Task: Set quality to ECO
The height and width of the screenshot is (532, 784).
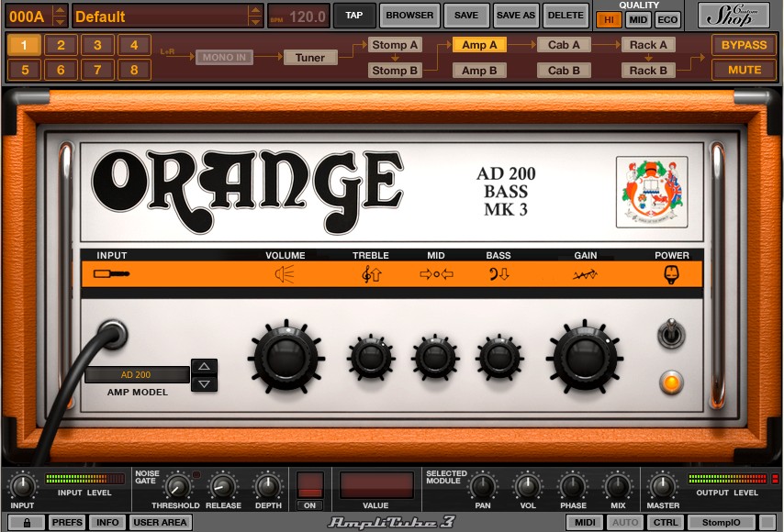Action: [x=667, y=20]
